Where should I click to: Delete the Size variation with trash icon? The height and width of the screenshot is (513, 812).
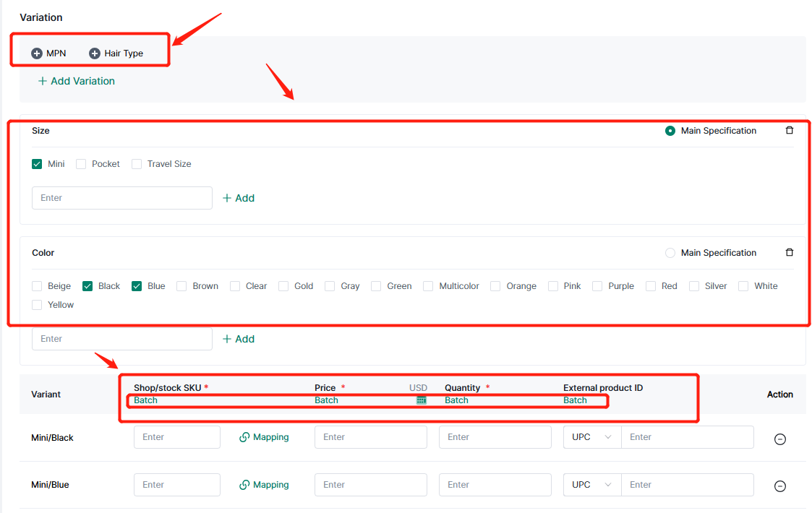point(789,131)
